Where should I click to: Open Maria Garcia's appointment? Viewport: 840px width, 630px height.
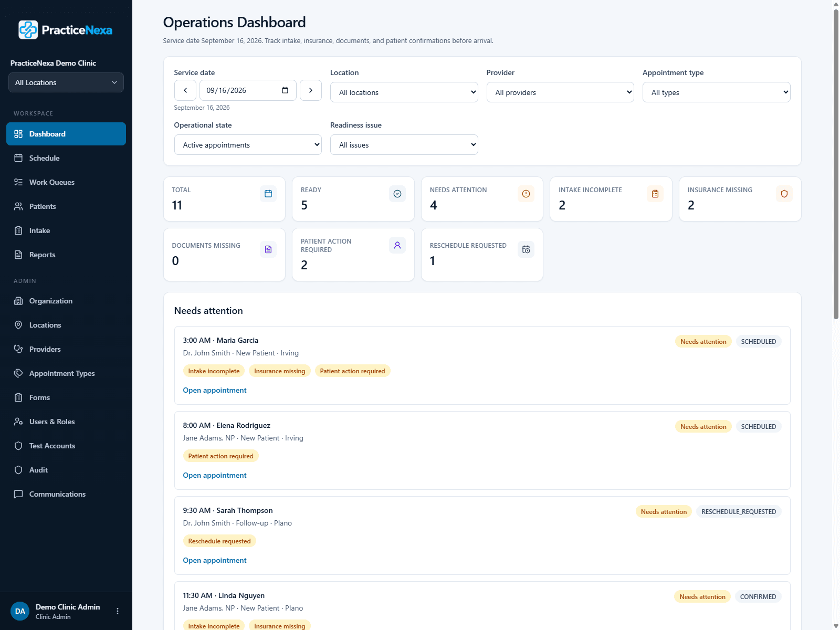(215, 390)
